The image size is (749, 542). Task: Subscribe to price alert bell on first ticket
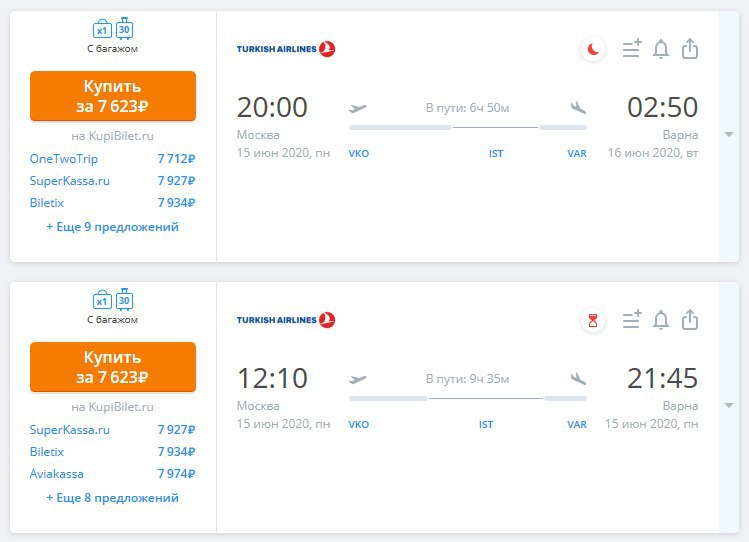click(x=661, y=49)
